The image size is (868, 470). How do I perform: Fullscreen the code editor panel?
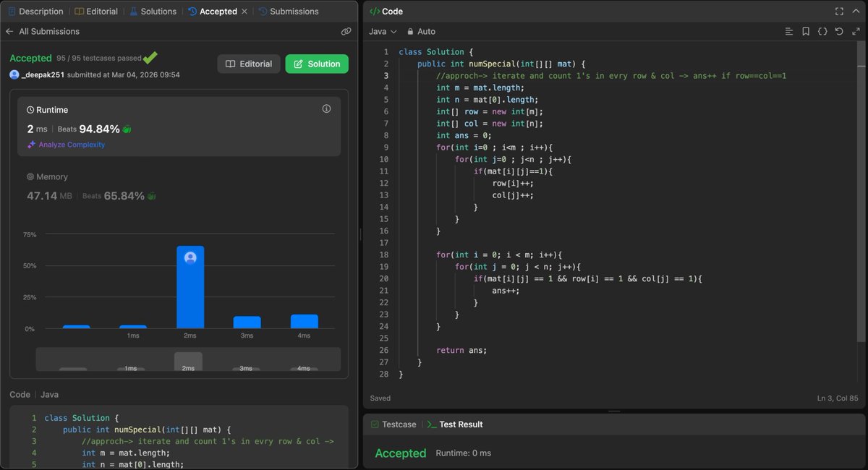[839, 12]
